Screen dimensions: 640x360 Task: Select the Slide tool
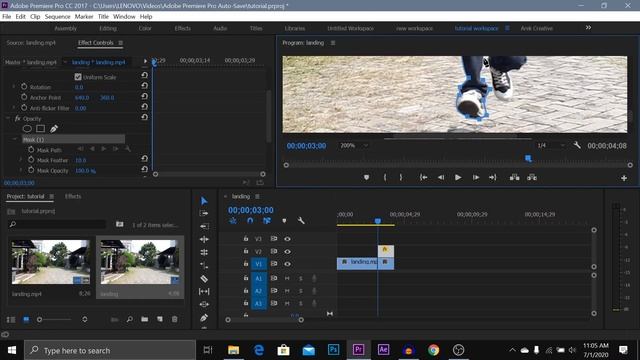pyautogui.click(x=204, y=304)
